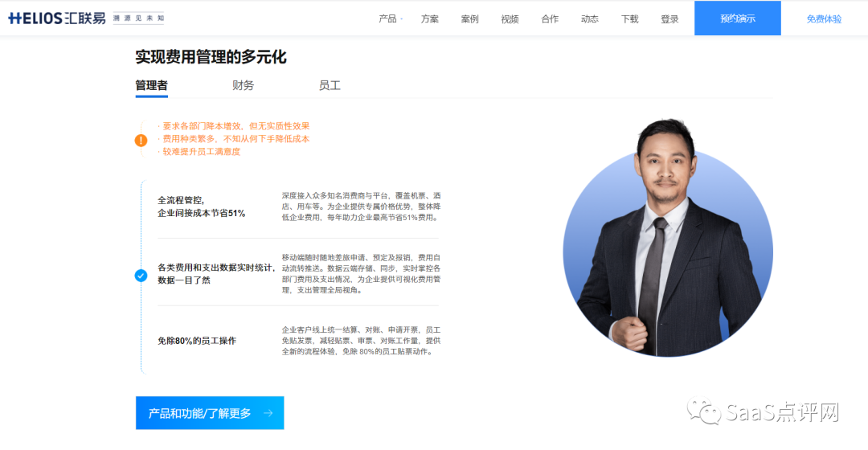This screenshot has width=868, height=450.
Task: Click the businessman portrait image
Action: (x=668, y=238)
